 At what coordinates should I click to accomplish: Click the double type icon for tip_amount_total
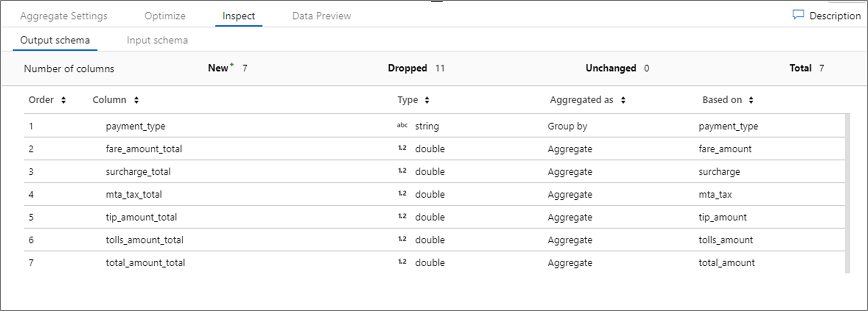pyautogui.click(x=403, y=217)
